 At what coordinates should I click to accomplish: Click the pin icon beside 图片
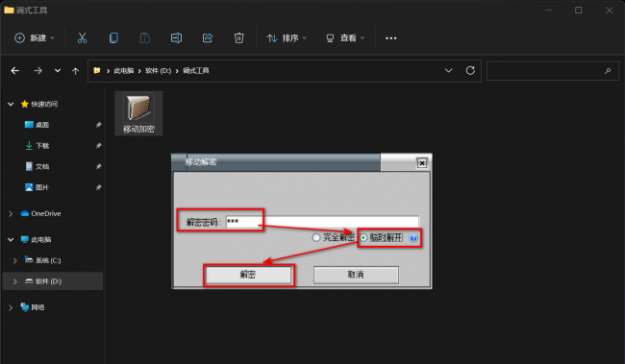98,187
